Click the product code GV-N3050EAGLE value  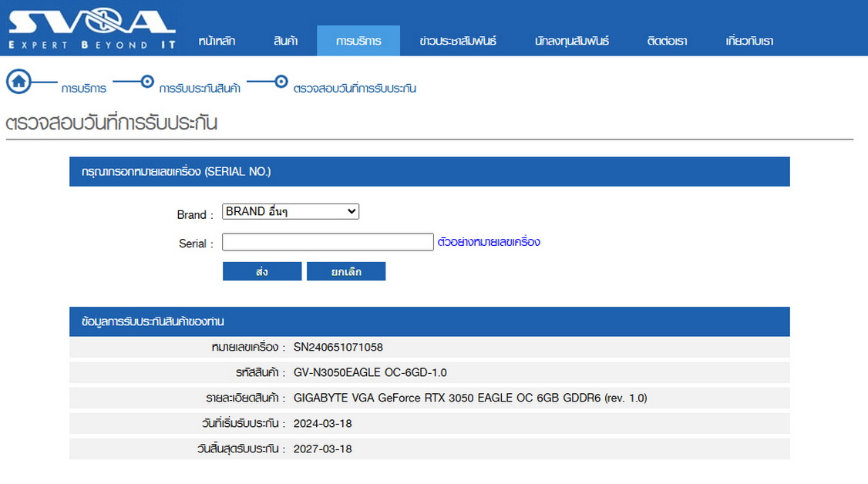click(x=370, y=373)
